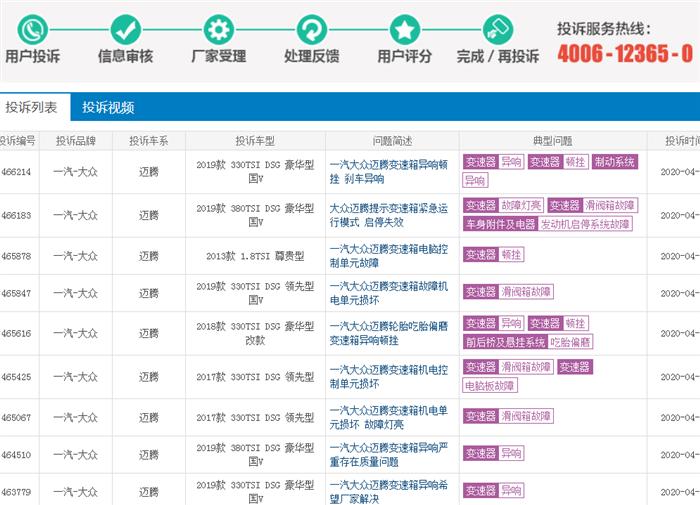Click the 前后桥及悬挂系统 tag

[505, 342]
